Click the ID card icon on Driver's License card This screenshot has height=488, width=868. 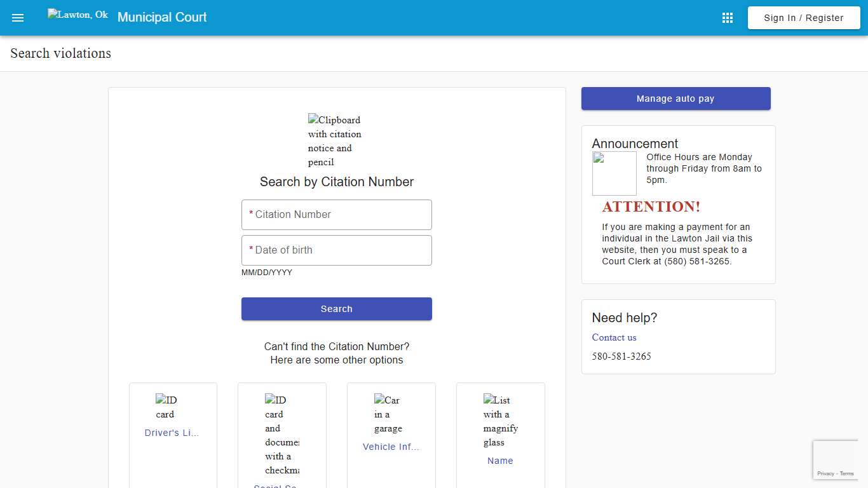[165, 407]
